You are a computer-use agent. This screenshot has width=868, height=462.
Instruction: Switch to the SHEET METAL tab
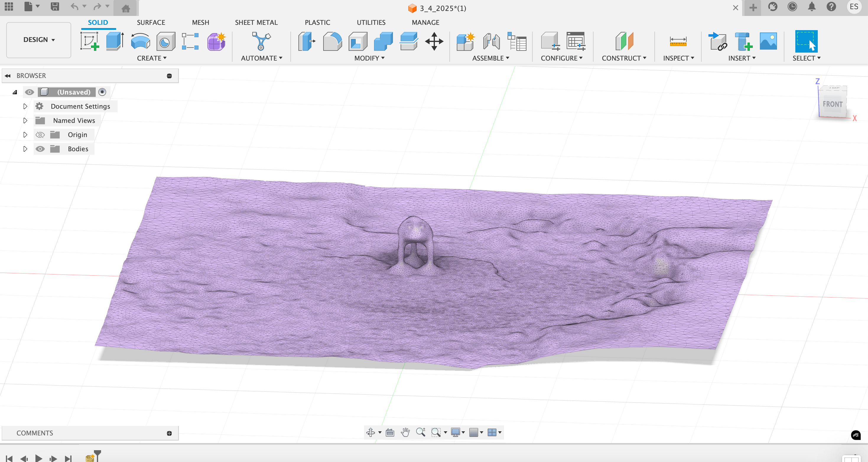coord(256,22)
